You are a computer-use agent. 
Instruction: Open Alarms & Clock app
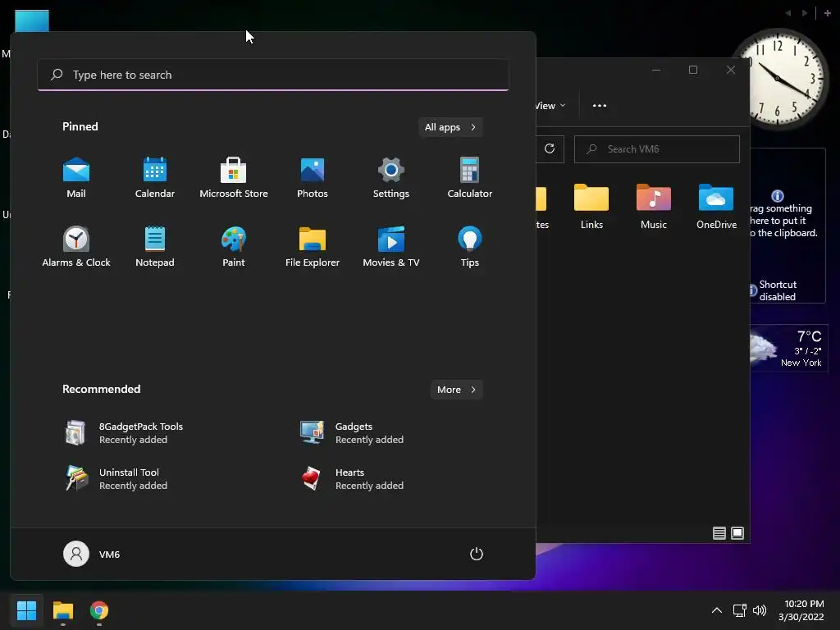(x=76, y=247)
